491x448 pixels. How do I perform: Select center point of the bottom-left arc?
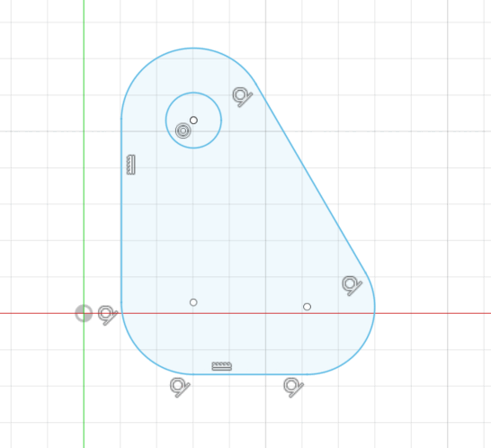193,302
